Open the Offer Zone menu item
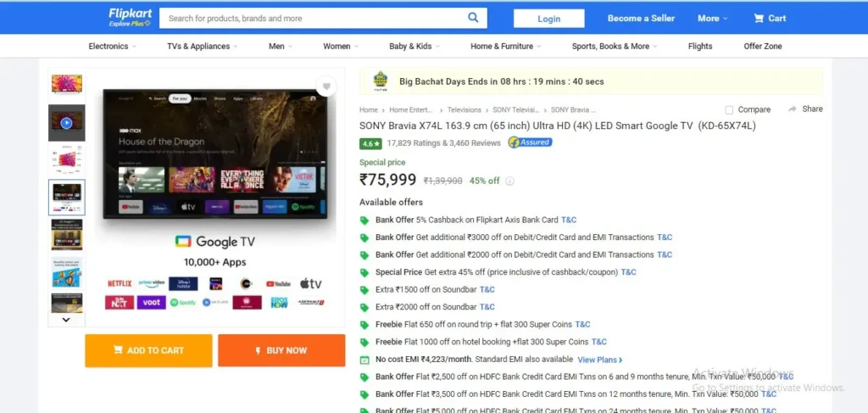The width and height of the screenshot is (868, 413). [763, 47]
